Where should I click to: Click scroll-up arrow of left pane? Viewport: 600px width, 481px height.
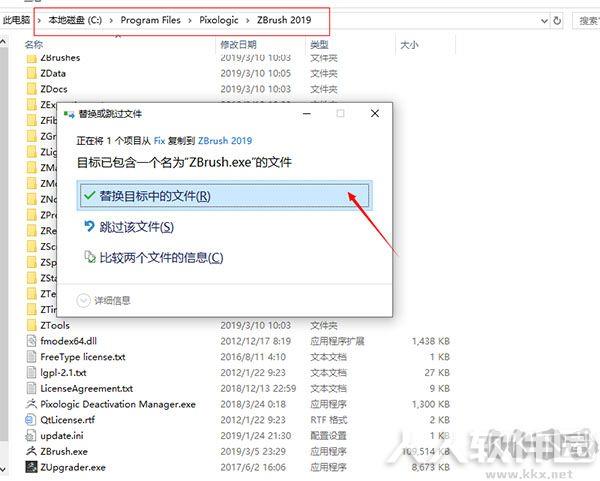pyautogui.click(x=3, y=41)
